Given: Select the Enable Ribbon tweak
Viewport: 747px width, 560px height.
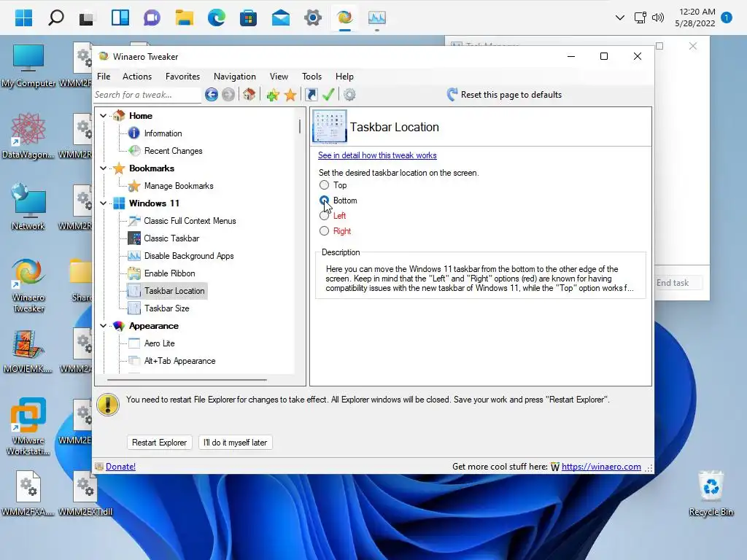Looking at the screenshot, I should (169, 273).
